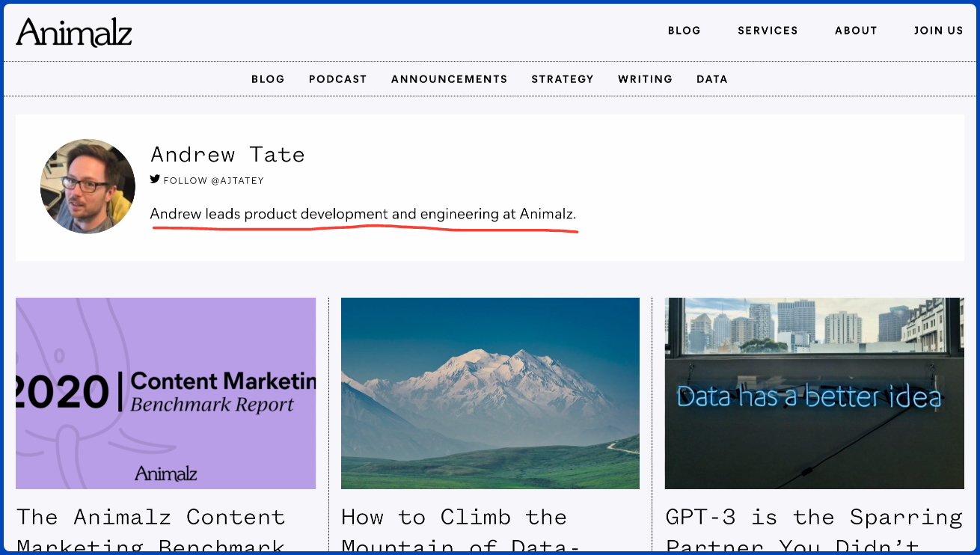This screenshot has height=555, width=980.
Task: Select the PODCAST category
Action: [337, 79]
